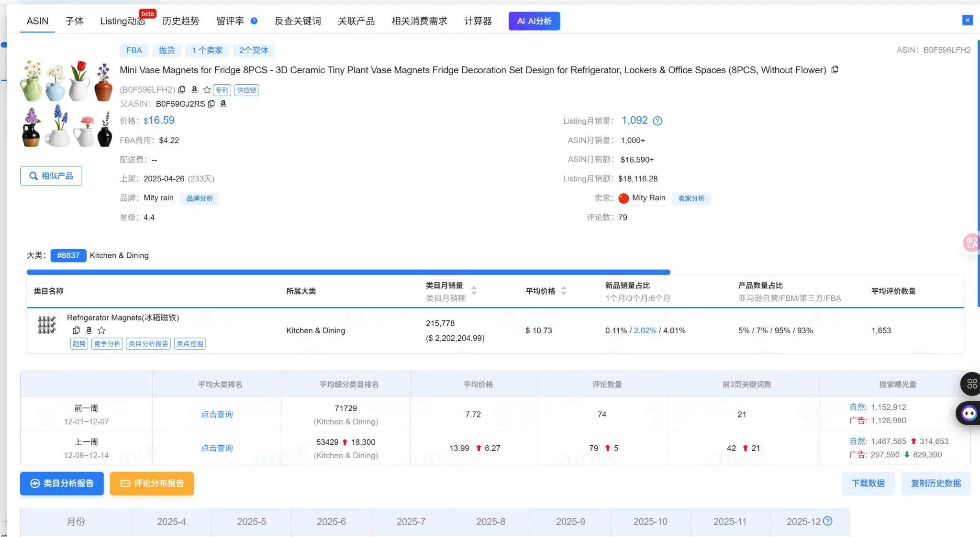Search 相似产品 similar products

click(x=51, y=176)
